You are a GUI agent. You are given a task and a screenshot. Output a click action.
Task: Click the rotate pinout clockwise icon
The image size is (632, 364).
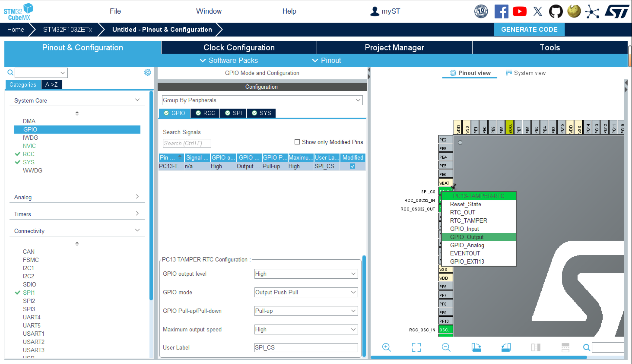pyautogui.click(x=476, y=347)
